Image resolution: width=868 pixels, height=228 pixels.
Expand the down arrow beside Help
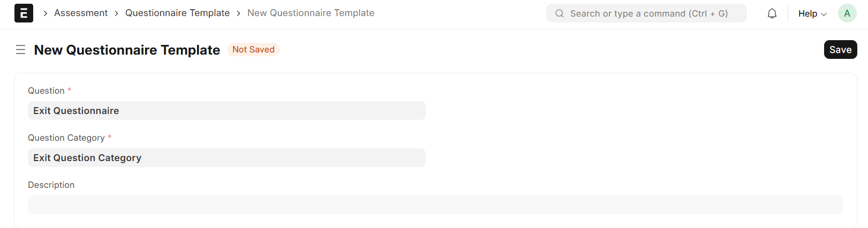coord(824,14)
